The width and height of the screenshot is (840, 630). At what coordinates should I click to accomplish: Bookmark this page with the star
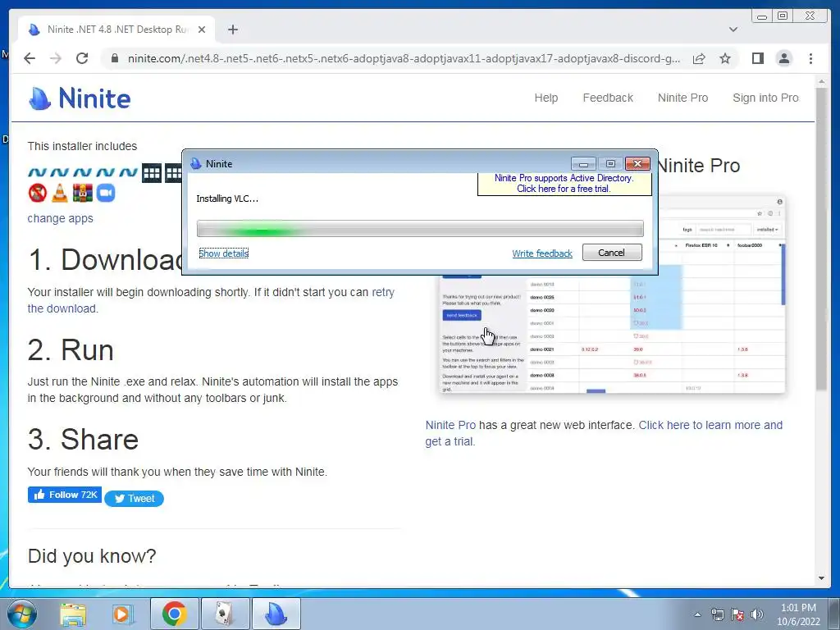pyautogui.click(x=725, y=58)
